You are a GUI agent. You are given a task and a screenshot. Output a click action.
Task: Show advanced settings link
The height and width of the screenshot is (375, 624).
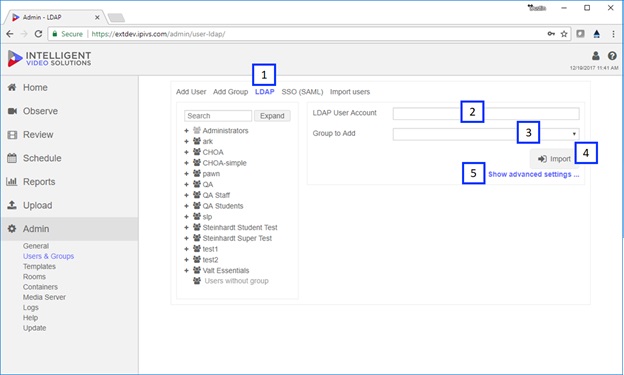[534, 174]
